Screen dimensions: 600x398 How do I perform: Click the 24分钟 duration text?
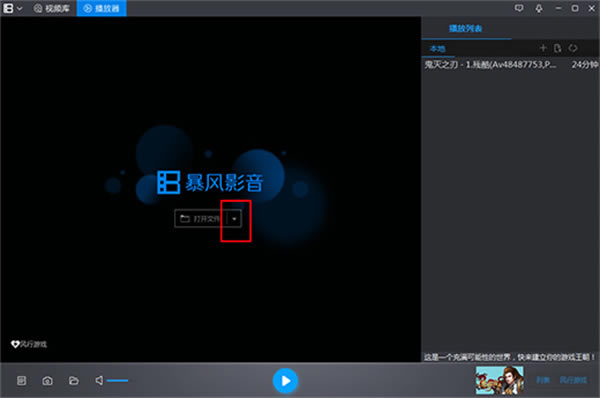coord(584,65)
